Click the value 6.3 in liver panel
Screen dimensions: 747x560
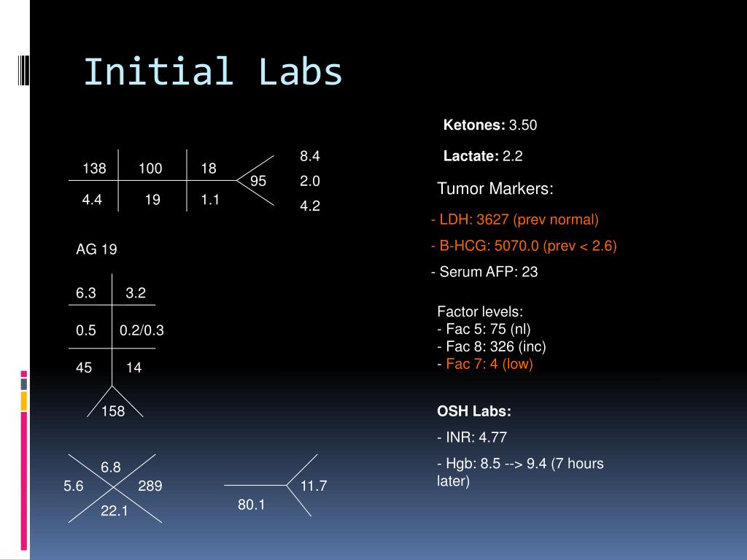(x=86, y=292)
